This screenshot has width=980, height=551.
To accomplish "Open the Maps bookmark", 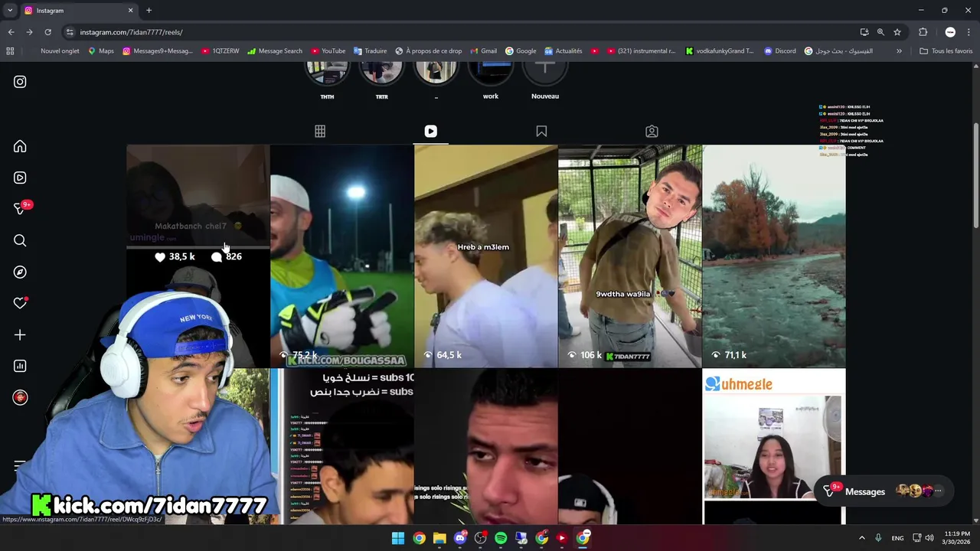I will pos(101,51).
